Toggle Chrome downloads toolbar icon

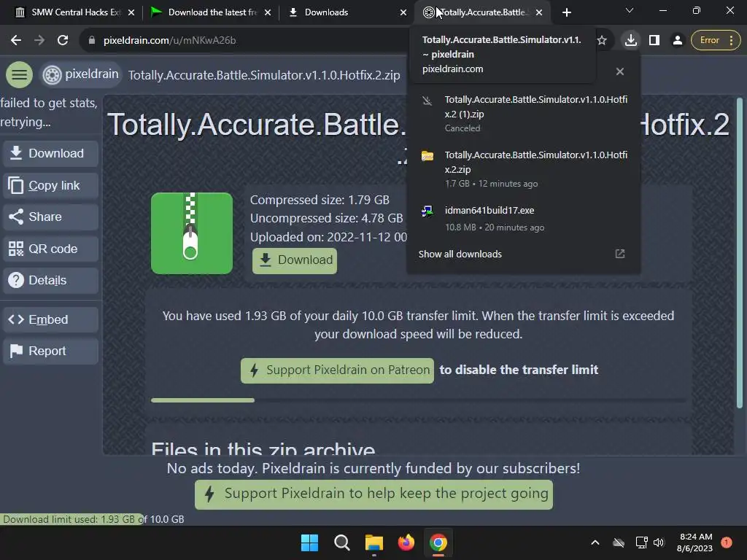(631, 41)
